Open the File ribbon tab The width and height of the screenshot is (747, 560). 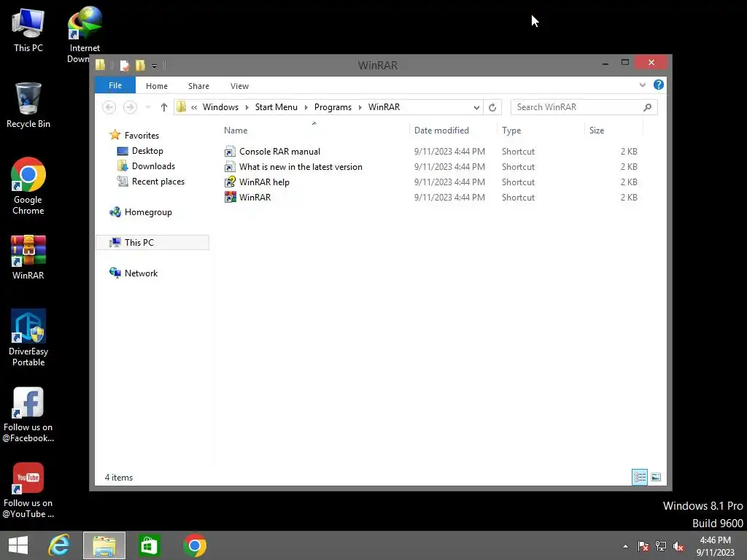115,85
